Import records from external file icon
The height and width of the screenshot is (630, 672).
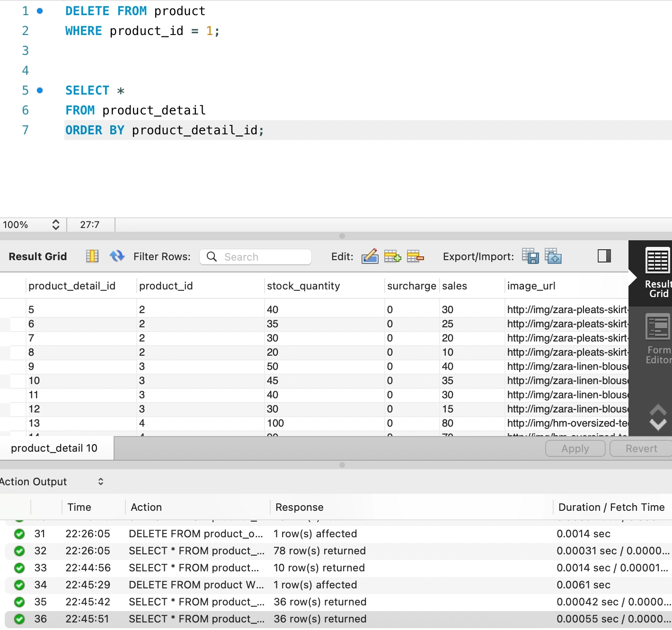coord(553,256)
